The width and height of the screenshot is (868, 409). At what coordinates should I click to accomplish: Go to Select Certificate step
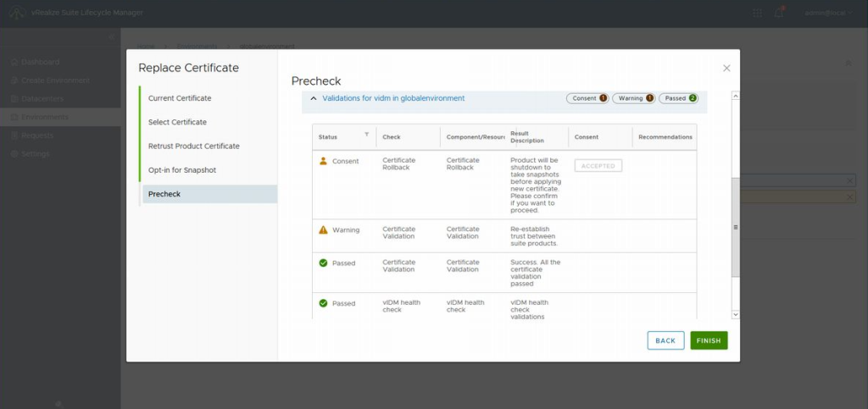[x=177, y=122]
